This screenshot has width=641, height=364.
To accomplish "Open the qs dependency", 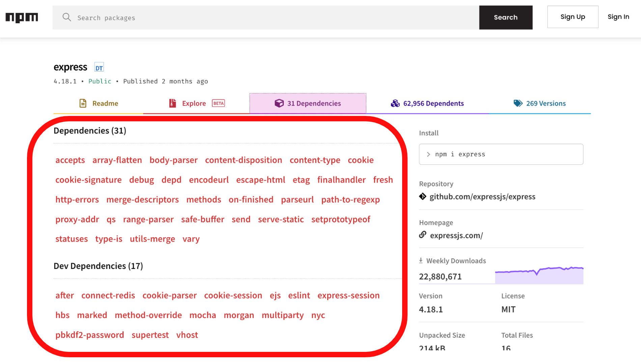I will coord(111,219).
